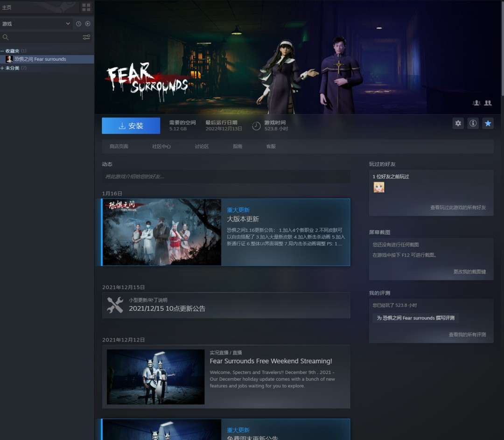The image size is (504, 440).
Task: Open advanced filter sliders icon
Action: (86, 37)
